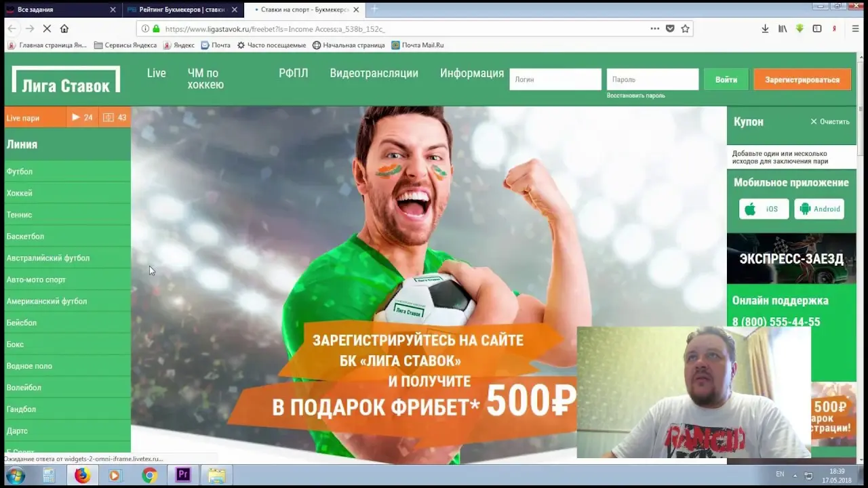Open the ЧМ по хоккею menu item
Image resolution: width=868 pixels, height=488 pixels.
pyautogui.click(x=205, y=79)
